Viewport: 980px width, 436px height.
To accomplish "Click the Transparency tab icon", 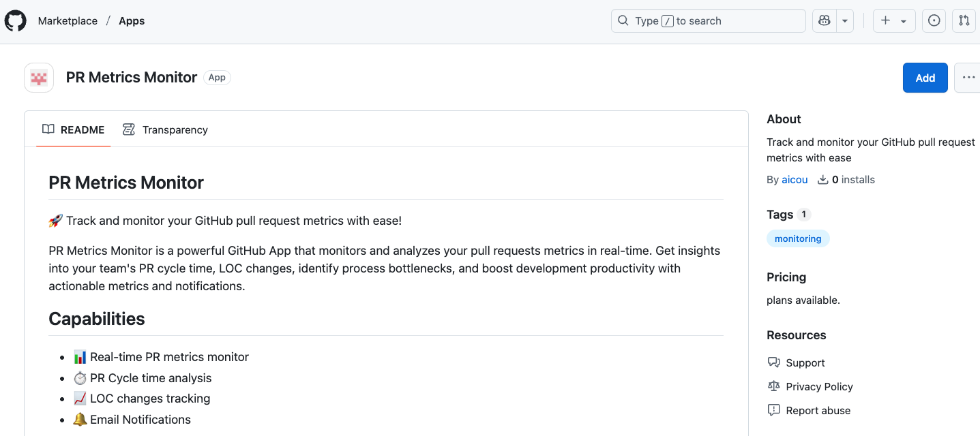I will [x=128, y=129].
